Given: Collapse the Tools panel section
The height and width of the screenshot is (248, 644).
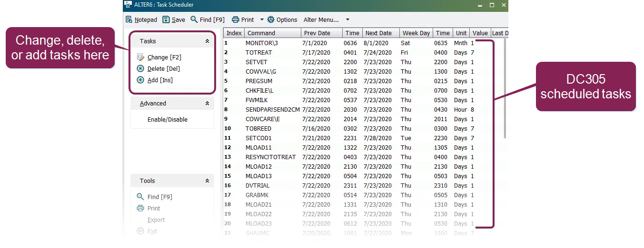Looking at the screenshot, I should point(207,181).
